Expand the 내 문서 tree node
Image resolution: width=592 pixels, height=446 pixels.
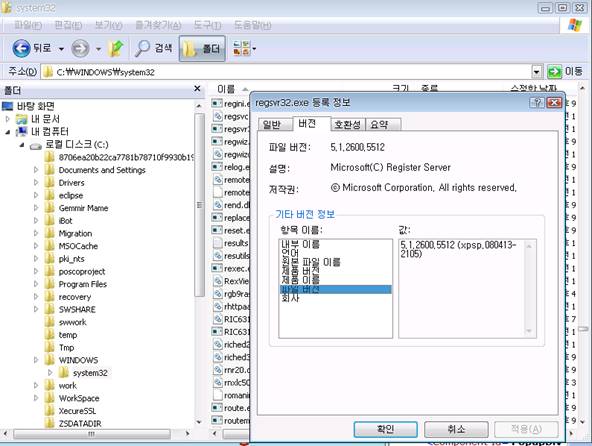[8, 119]
